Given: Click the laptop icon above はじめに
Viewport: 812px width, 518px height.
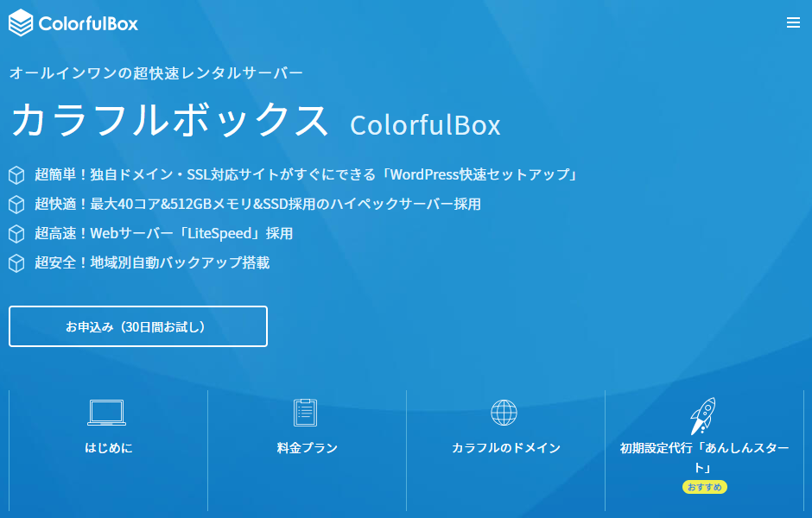Looking at the screenshot, I should tap(106, 413).
